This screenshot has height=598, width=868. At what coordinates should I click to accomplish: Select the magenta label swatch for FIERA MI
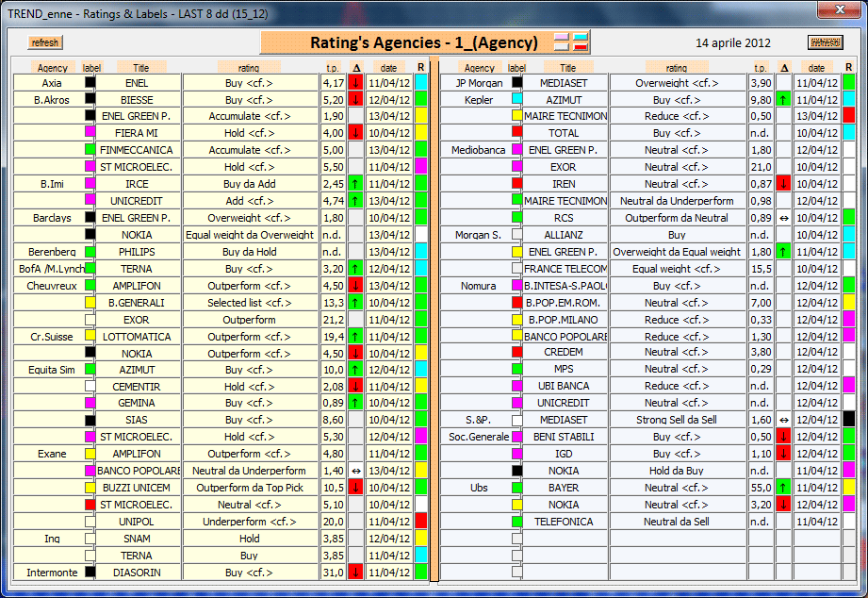90,132
